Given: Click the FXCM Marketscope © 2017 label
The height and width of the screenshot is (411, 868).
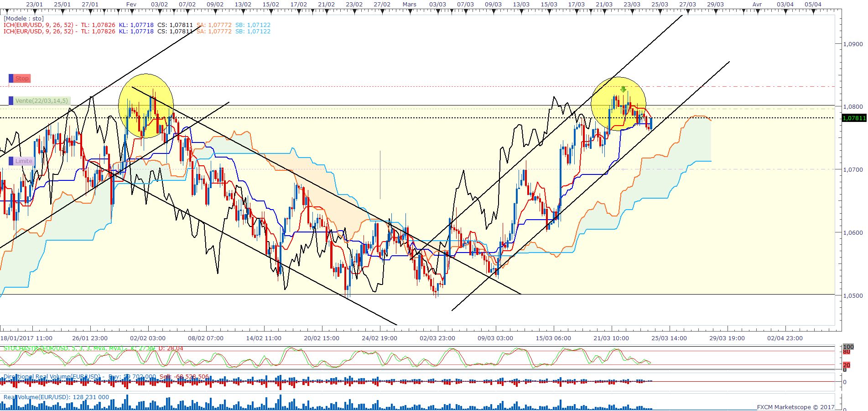Looking at the screenshot, I should [795, 407].
